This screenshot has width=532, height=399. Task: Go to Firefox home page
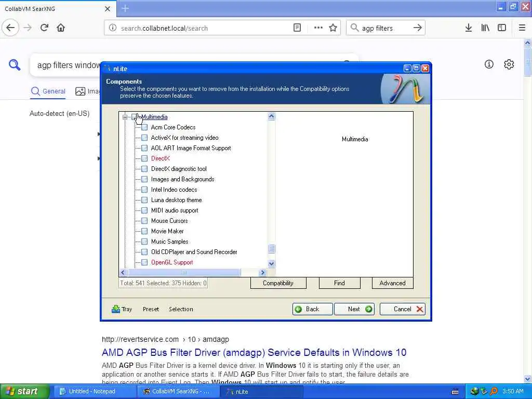[61, 28]
